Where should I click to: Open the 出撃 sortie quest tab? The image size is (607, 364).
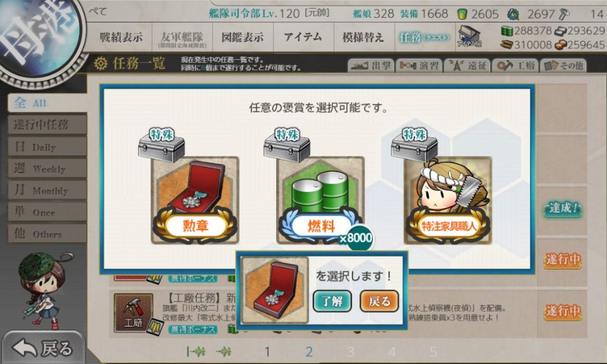tap(370, 66)
